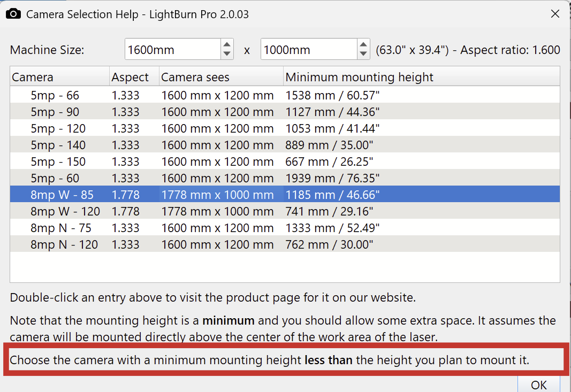Decrease machine width with down arrow
Viewport: 571px width, 392px height.
click(227, 54)
